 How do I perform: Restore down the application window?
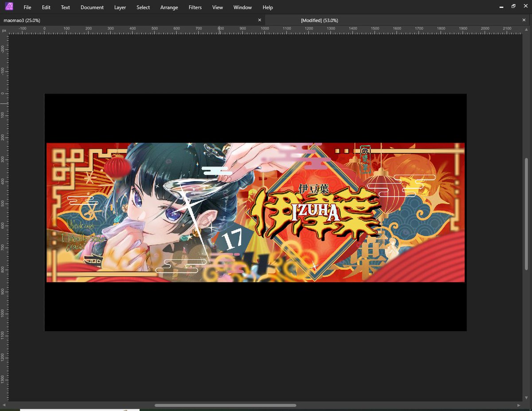point(513,6)
